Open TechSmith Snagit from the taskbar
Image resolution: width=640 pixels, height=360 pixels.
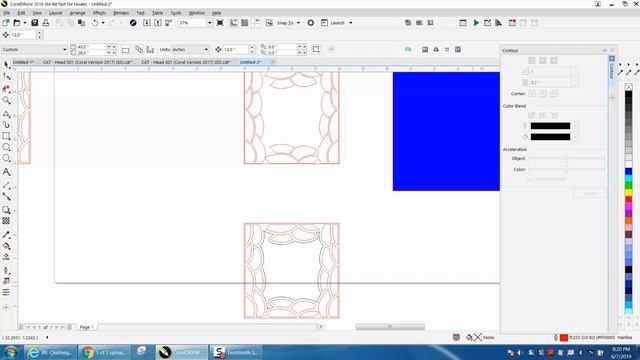point(237,352)
